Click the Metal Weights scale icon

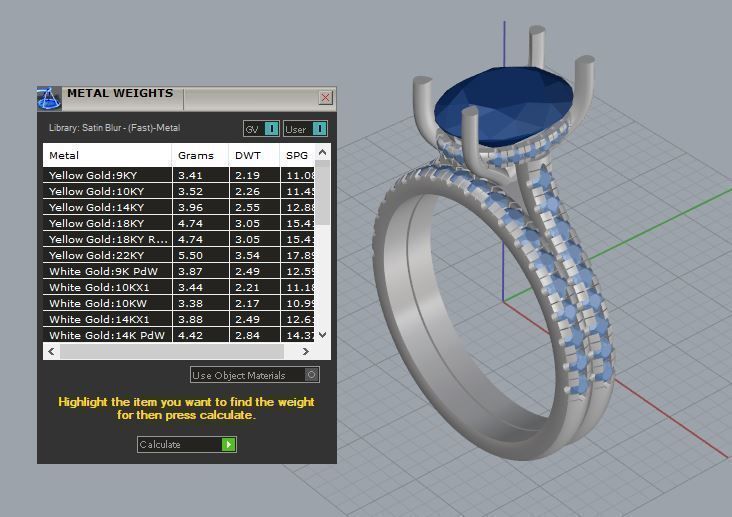[49, 99]
